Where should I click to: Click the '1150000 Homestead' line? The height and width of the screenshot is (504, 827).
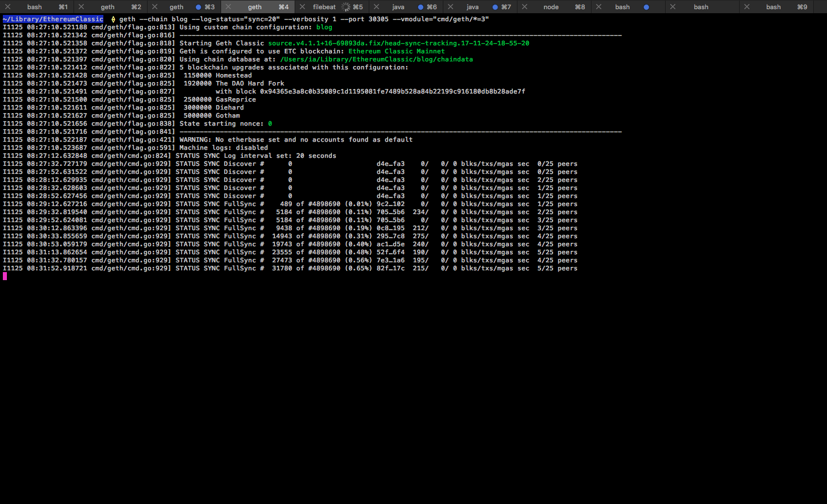click(x=218, y=75)
